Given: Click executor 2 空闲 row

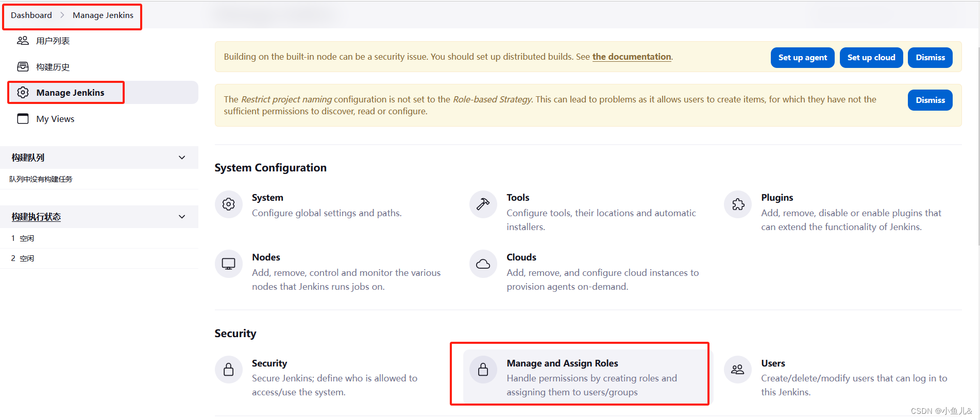Looking at the screenshot, I should coord(99,258).
